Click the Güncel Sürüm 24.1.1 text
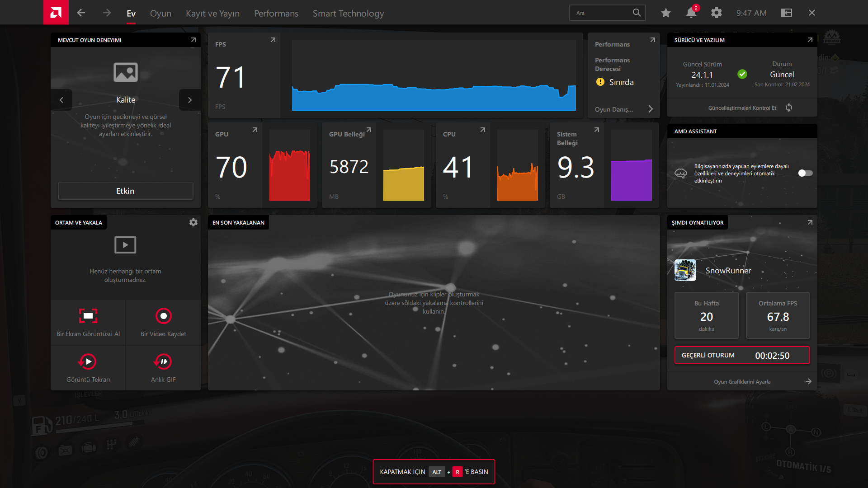The image size is (868, 488). (x=702, y=75)
